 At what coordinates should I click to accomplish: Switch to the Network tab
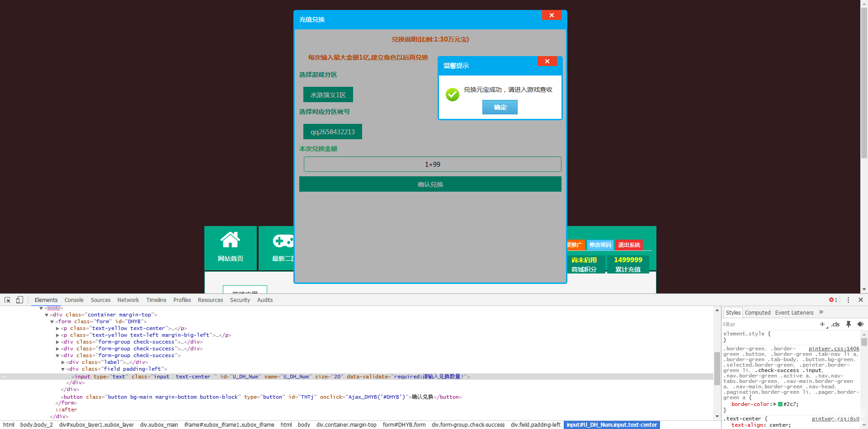pos(128,300)
